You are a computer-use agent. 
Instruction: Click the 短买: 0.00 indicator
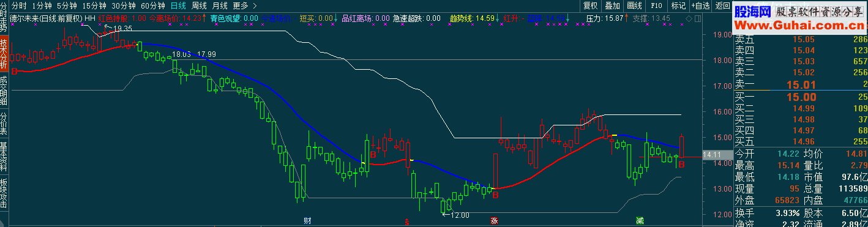pos(317,18)
